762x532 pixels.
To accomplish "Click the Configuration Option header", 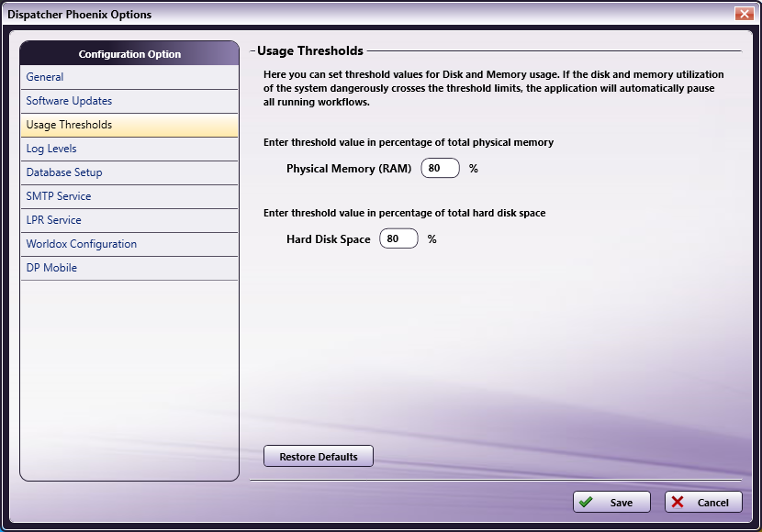I will click(x=129, y=54).
